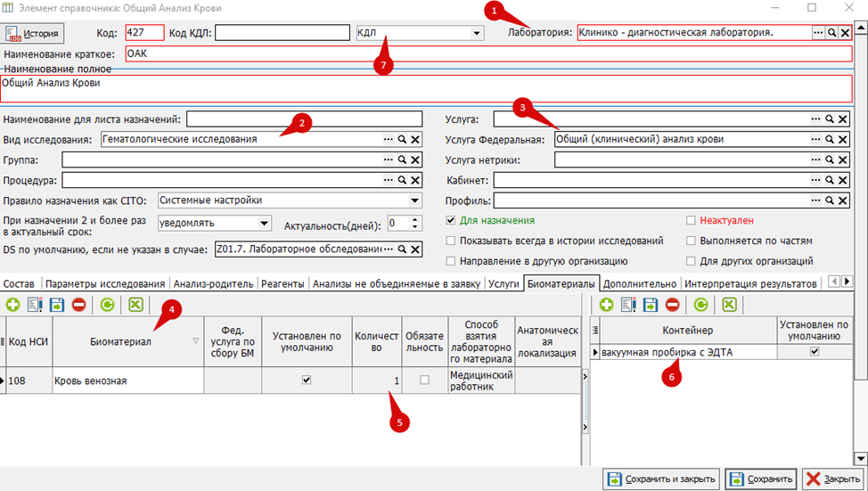Enable the Неактуален checkbox
Viewport: 868px width, 491px height.
click(691, 220)
